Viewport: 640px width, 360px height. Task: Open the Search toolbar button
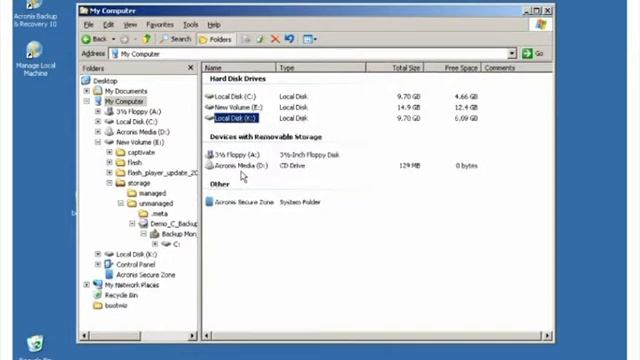[176, 39]
